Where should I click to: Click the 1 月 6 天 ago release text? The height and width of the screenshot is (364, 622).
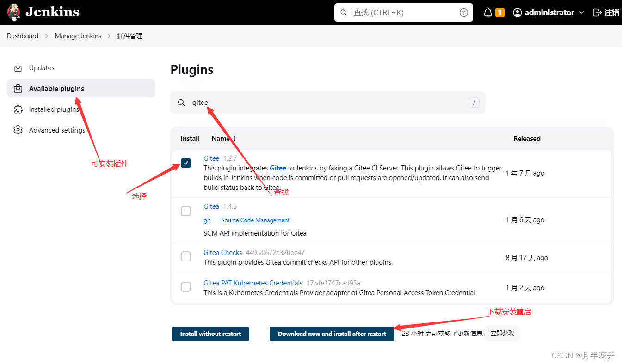click(x=525, y=220)
